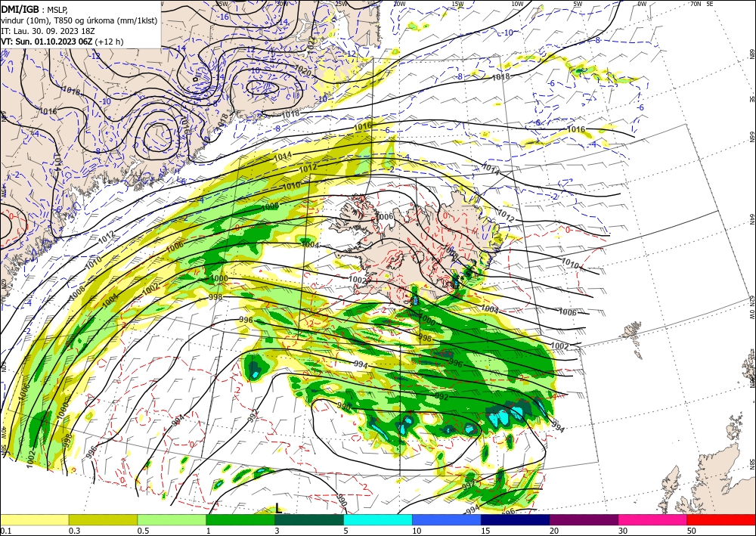
Task: Click the light green 0.5–1 legend swatch
Action: click(172, 519)
